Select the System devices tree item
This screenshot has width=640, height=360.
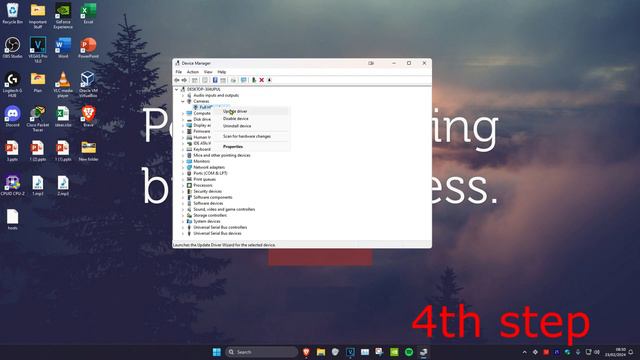pos(207,221)
